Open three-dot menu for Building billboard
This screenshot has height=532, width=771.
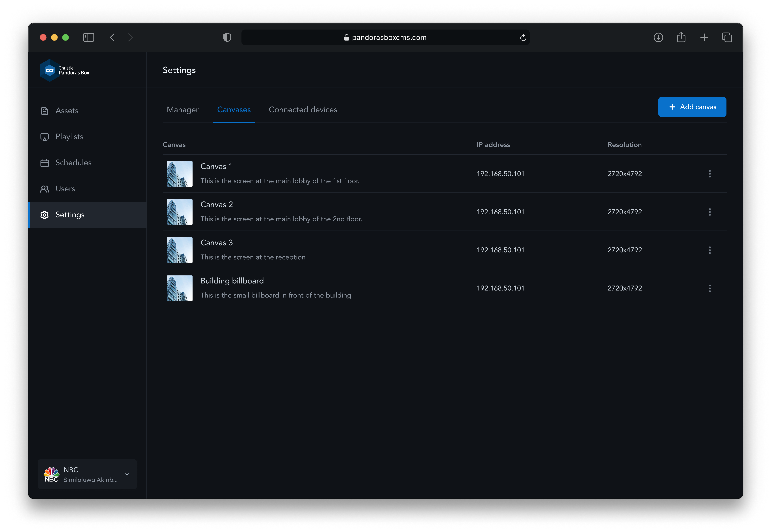710,288
